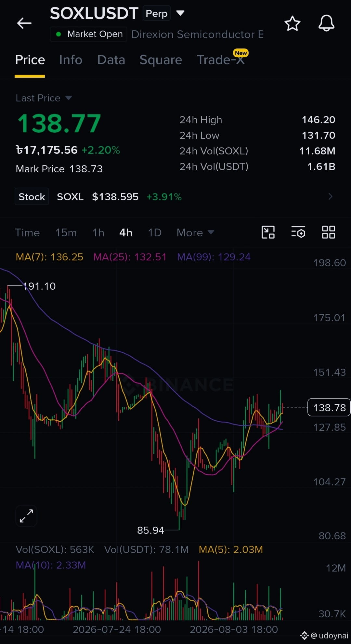The width and height of the screenshot is (351, 644).
Task: Tap the volume MA(5): 2.03M label
Action: point(231,549)
